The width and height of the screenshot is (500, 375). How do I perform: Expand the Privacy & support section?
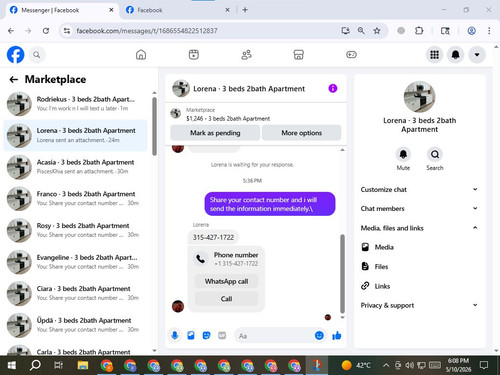[x=419, y=305]
